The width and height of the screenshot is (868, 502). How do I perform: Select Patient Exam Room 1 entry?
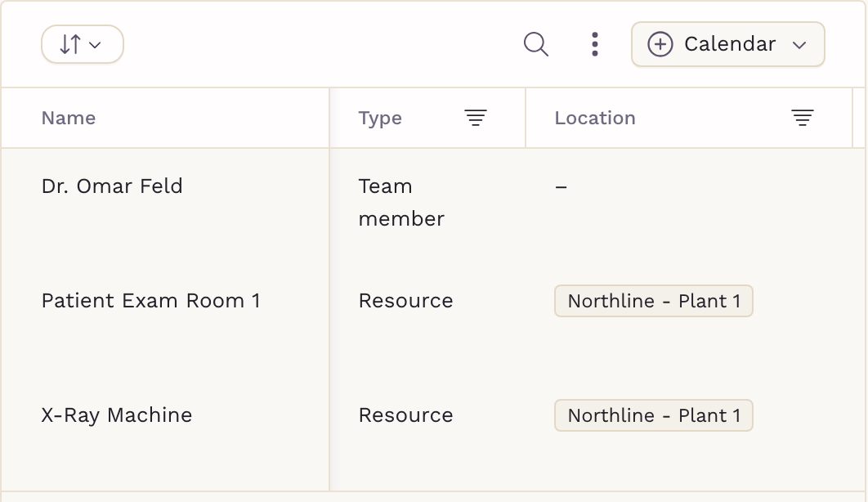pos(150,301)
